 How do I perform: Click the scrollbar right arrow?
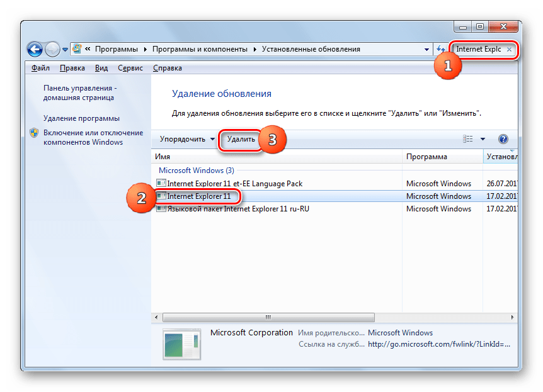tap(512, 317)
